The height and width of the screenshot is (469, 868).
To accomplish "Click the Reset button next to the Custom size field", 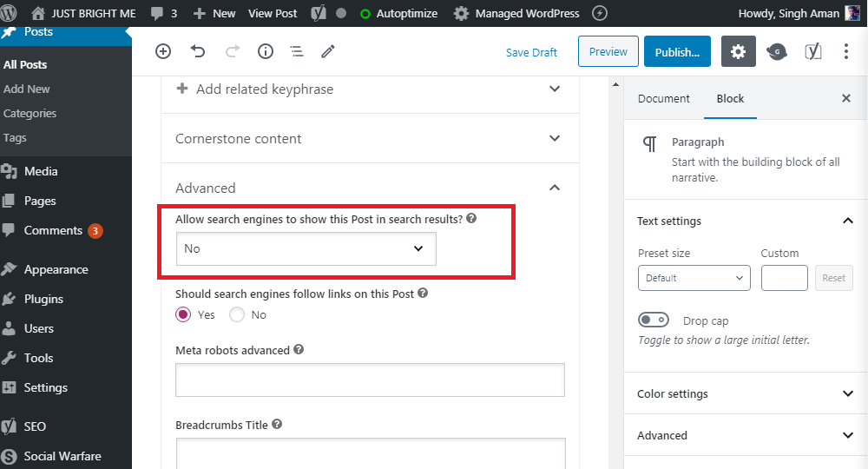I will coord(833,278).
